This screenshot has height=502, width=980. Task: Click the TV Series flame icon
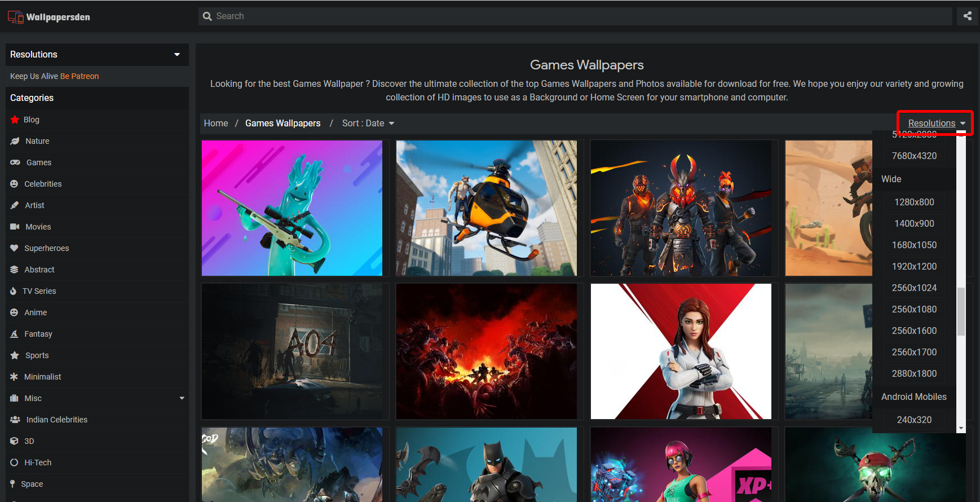(14, 291)
